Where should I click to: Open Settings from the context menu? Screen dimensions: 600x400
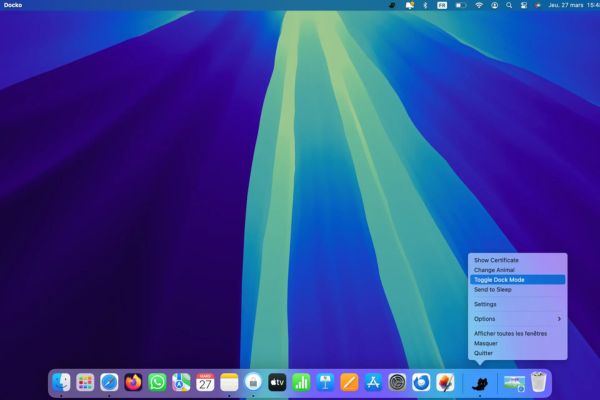coord(485,304)
